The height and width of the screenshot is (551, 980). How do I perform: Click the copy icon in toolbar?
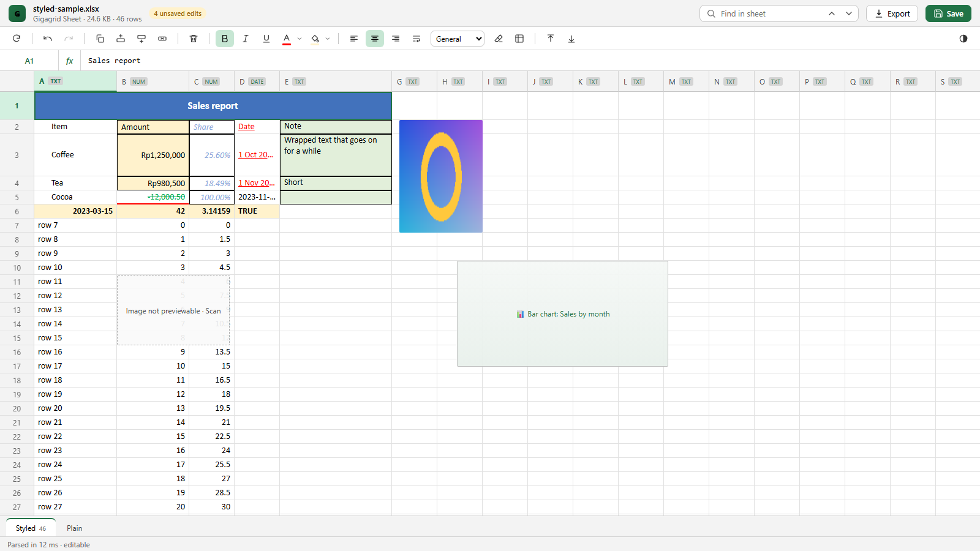(100, 39)
